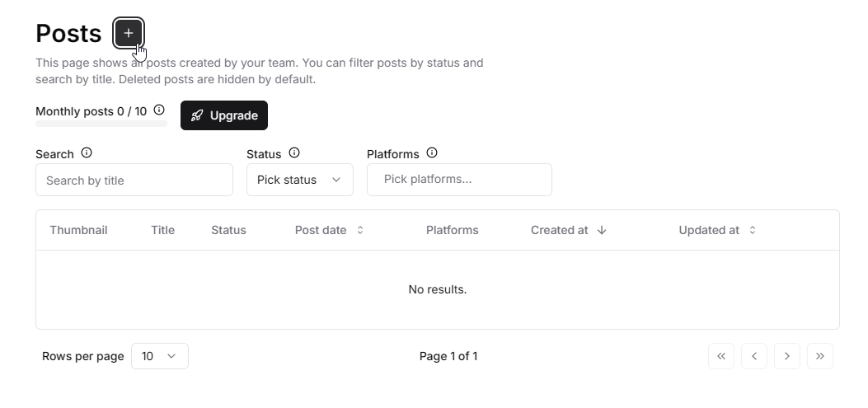Click the 'Page 1 of 1' text

point(448,357)
